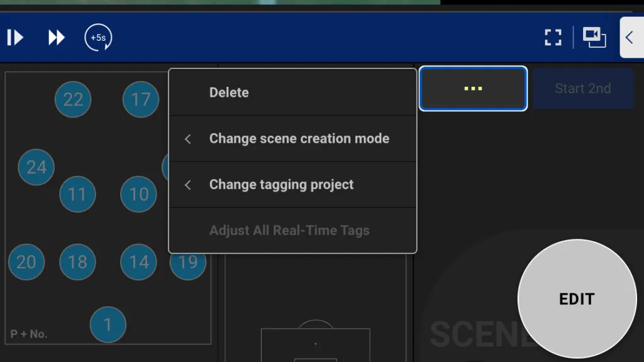
Task: Click the frame-step play/pause icon
Action: pos(15,37)
